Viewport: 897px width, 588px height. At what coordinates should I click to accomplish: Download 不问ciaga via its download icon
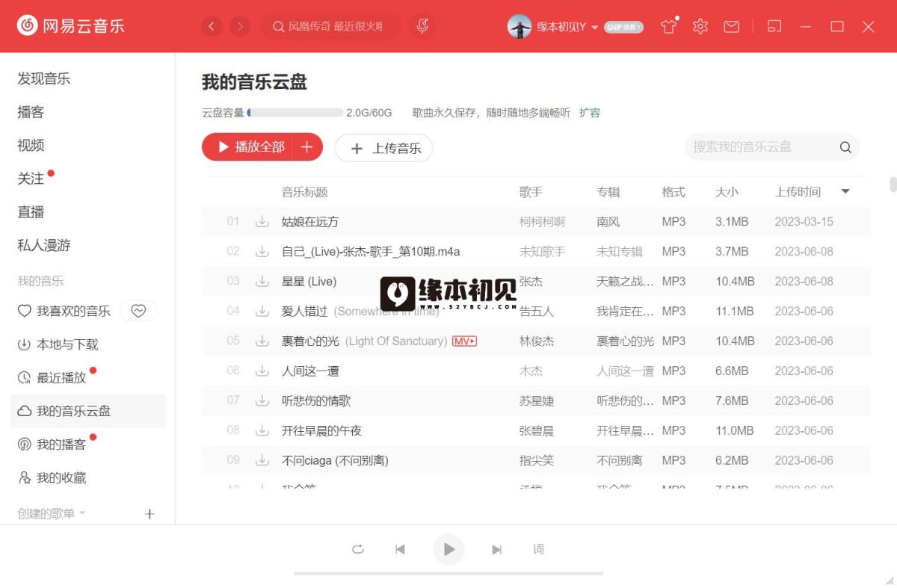262,461
